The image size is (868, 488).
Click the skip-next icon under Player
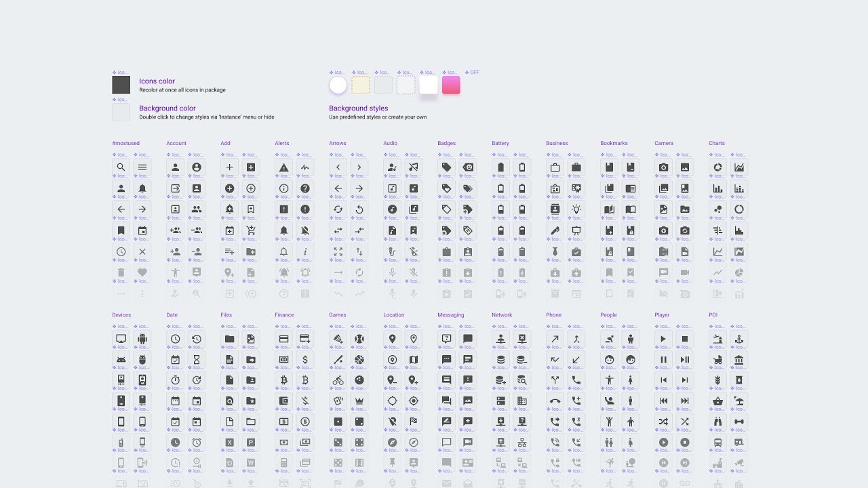[x=685, y=380]
